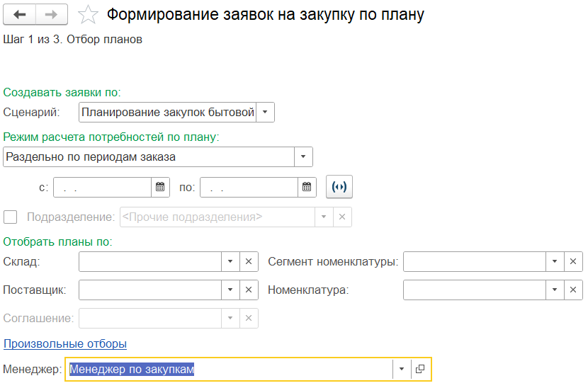Clear the Склад field

[249, 262]
